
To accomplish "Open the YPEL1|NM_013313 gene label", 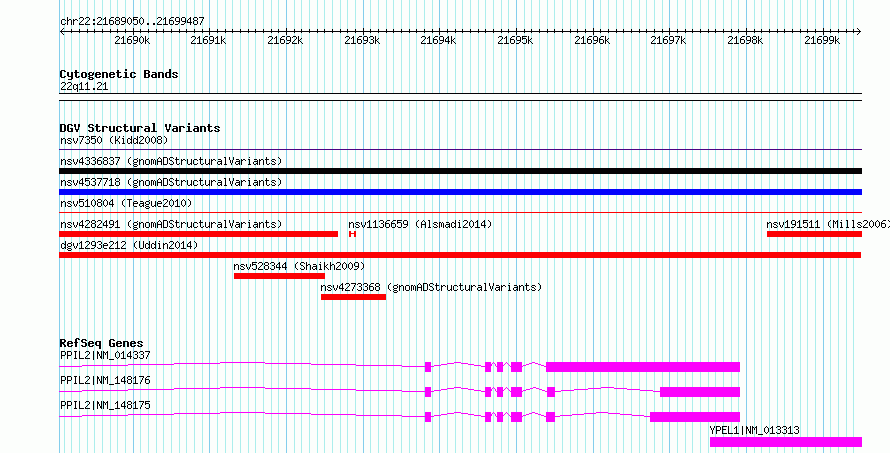I will [754, 430].
